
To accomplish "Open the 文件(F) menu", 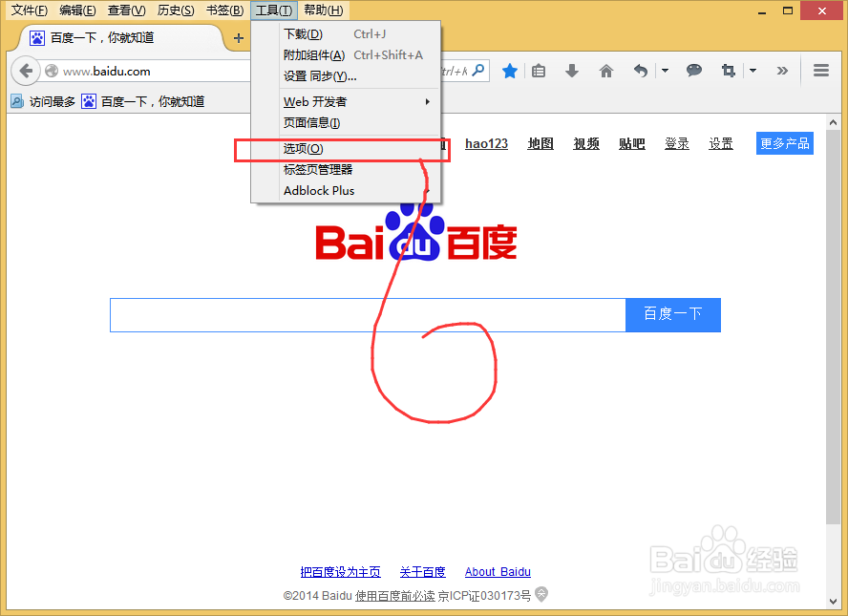I will click(30, 11).
